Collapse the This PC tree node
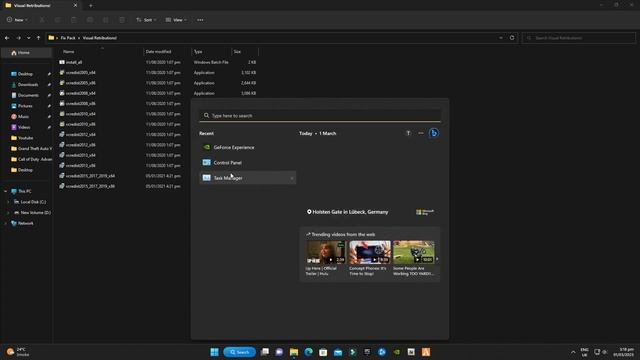The width and height of the screenshot is (640, 360). pos(5,191)
